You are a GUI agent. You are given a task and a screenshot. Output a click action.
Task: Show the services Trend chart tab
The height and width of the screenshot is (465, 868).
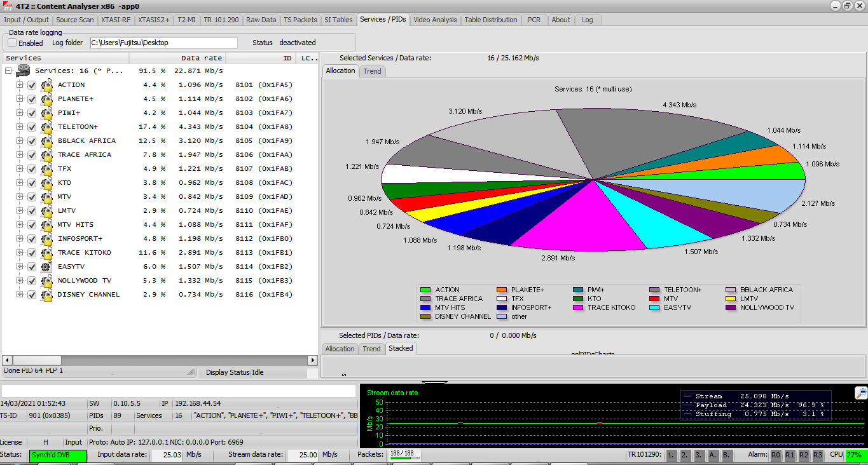coord(373,71)
